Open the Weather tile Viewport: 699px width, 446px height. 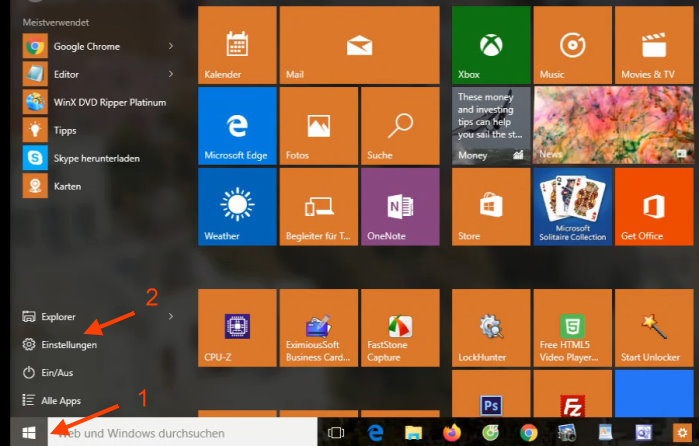tap(237, 207)
